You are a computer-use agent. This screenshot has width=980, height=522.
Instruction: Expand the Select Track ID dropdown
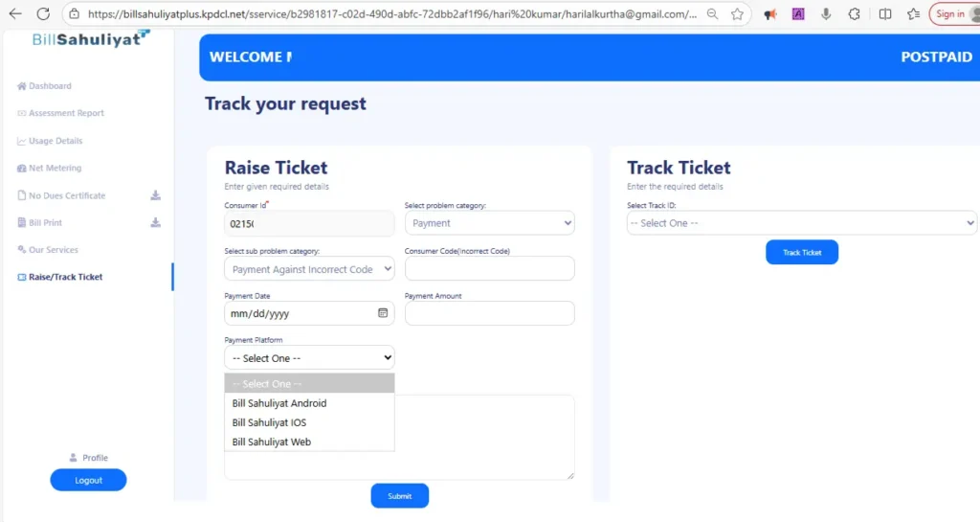tap(801, 223)
